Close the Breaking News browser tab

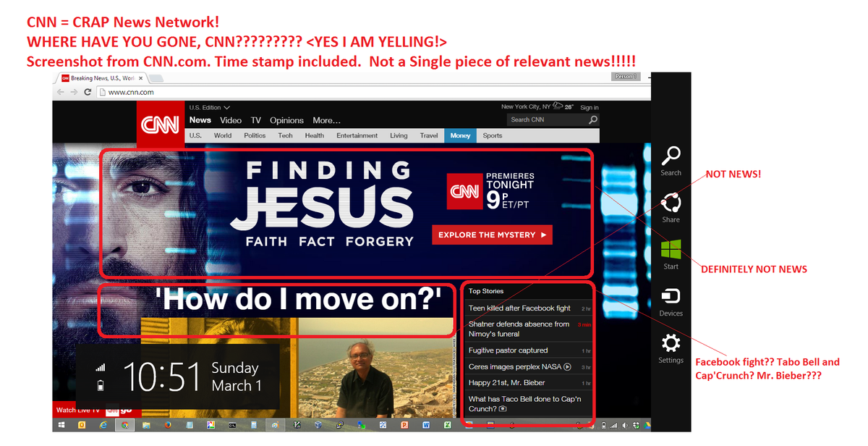(x=140, y=77)
